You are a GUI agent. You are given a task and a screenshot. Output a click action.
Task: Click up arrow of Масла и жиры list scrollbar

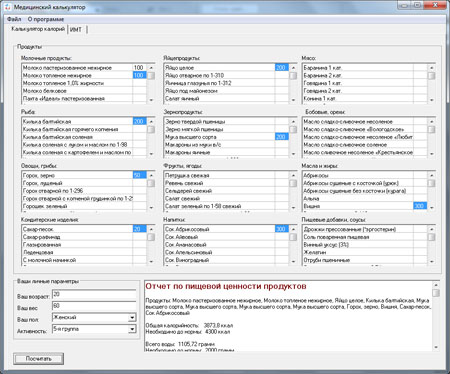432,175
